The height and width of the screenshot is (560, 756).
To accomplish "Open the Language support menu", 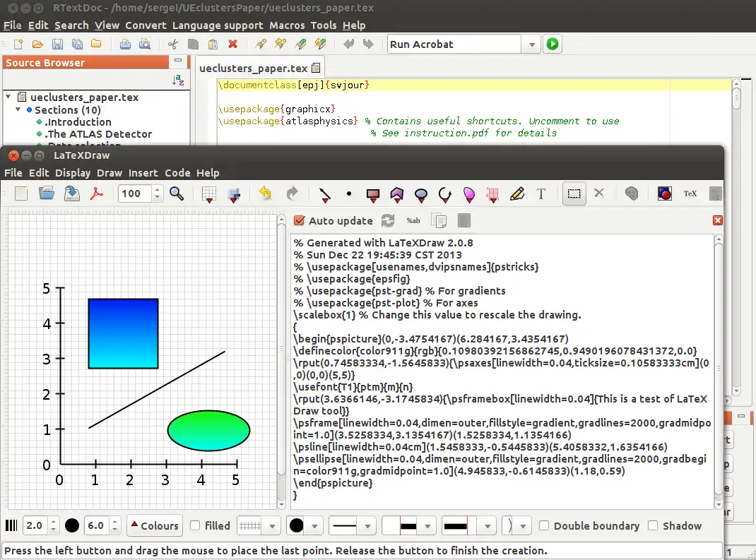I will 217,25.
